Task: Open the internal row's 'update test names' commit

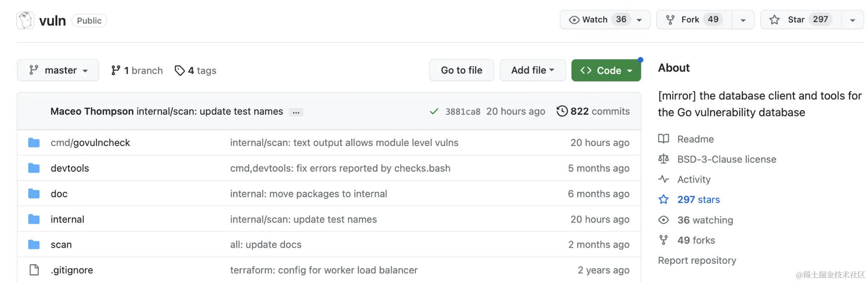Action: click(x=303, y=219)
